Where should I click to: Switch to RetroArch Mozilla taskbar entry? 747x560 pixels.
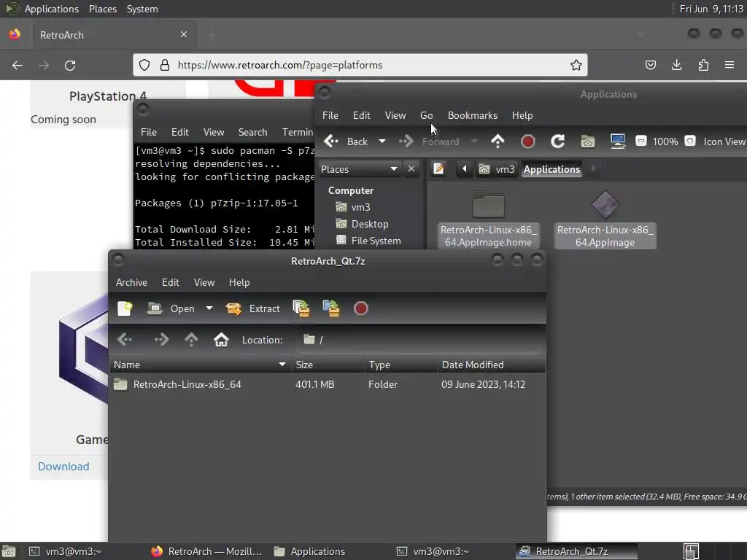coord(206,551)
